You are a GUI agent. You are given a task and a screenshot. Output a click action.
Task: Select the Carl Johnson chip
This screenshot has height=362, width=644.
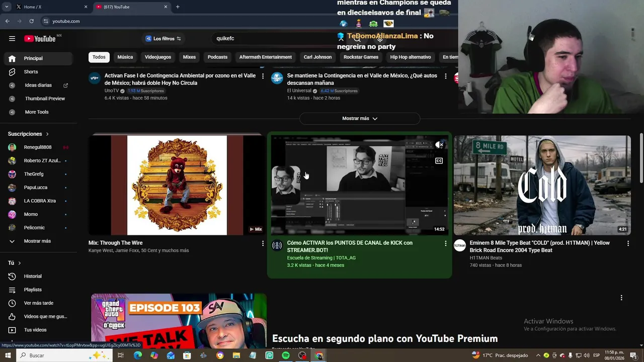(x=317, y=57)
